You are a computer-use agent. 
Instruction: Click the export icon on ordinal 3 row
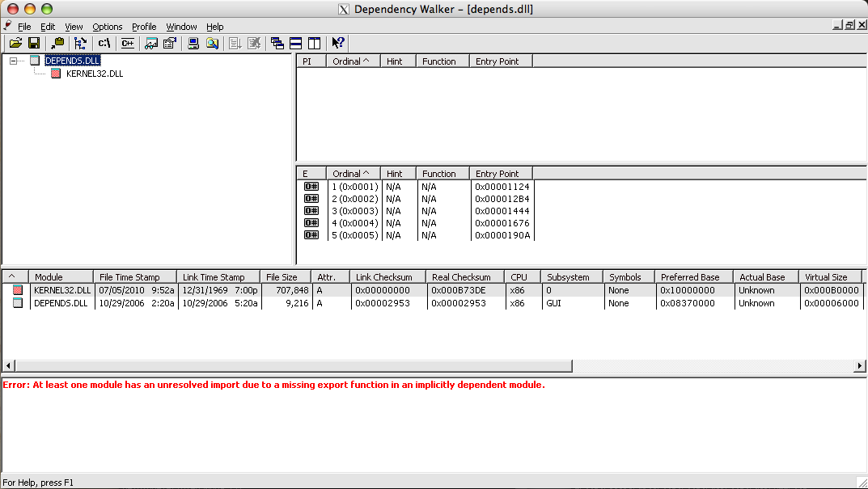click(311, 211)
